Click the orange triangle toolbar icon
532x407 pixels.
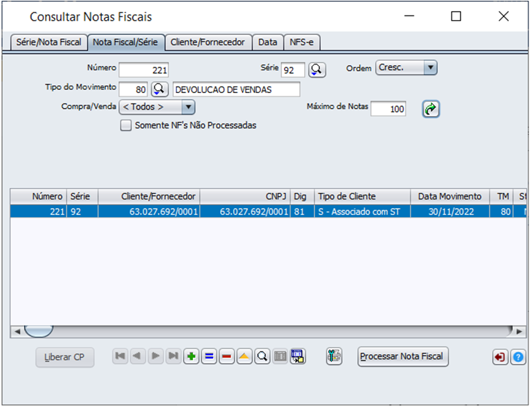(244, 357)
